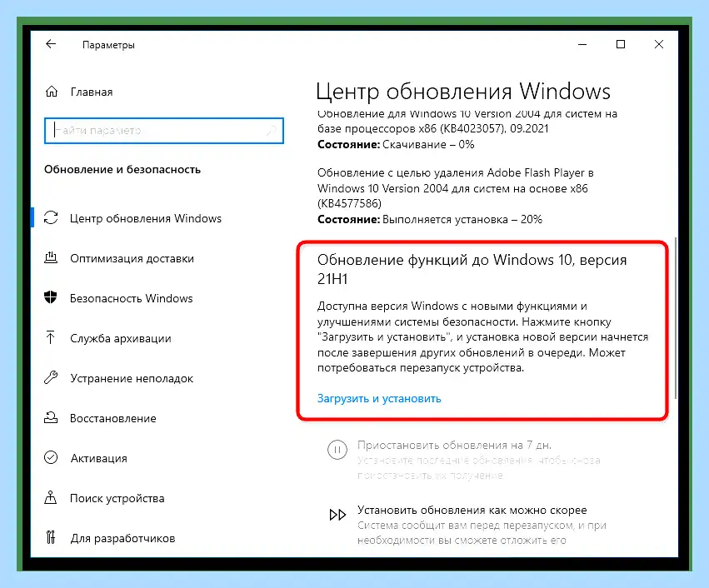
Task: Click the Центр обновления Windows page title
Action: click(463, 92)
